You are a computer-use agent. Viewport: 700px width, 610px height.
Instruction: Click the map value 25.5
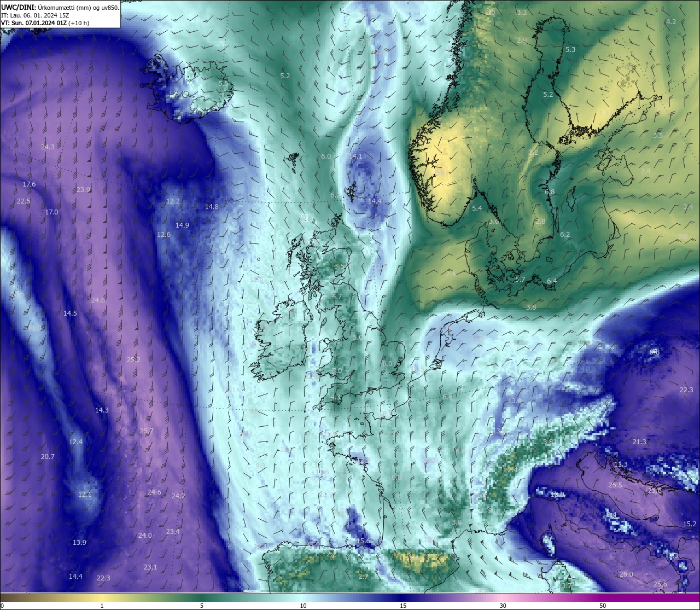pyautogui.click(x=615, y=485)
